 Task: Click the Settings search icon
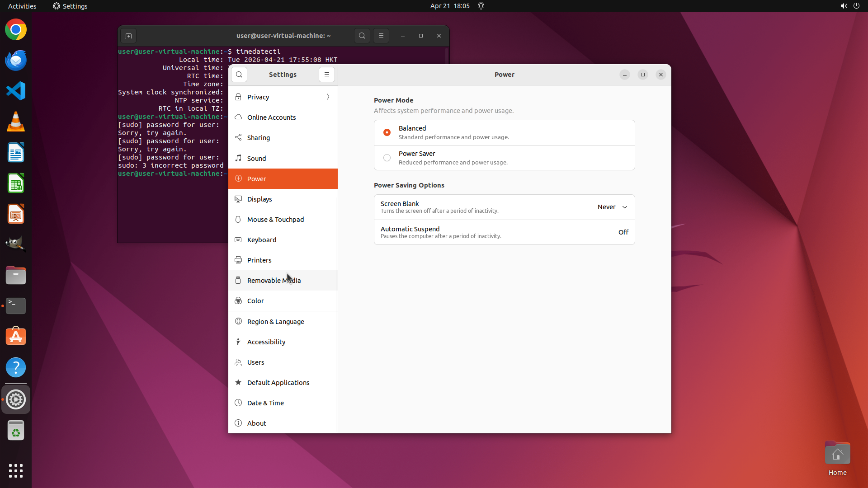239,75
